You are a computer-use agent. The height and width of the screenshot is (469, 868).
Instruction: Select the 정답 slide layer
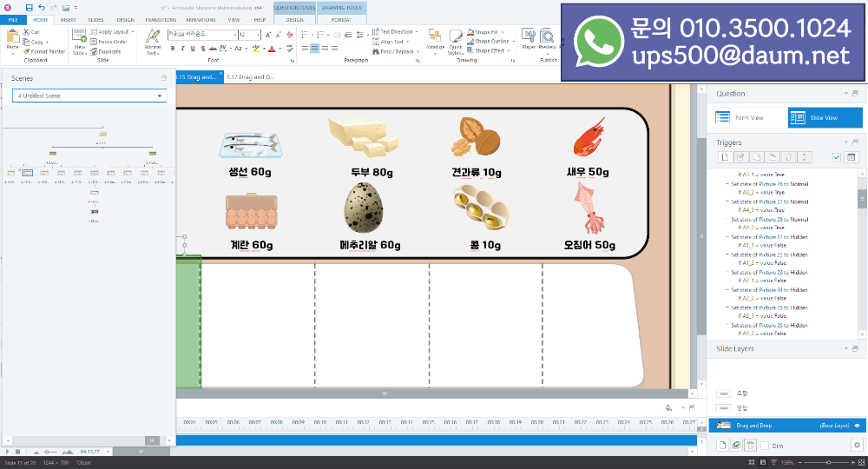point(742,408)
